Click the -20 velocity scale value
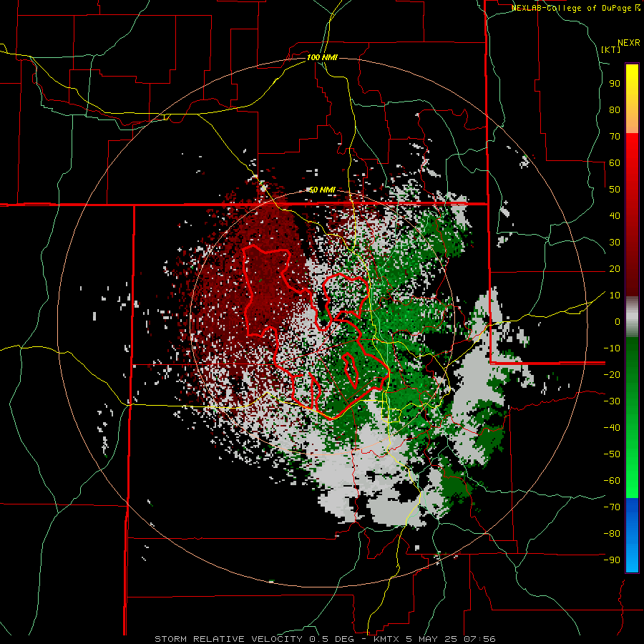Viewport: 644px width, 644px height. pyautogui.click(x=612, y=374)
